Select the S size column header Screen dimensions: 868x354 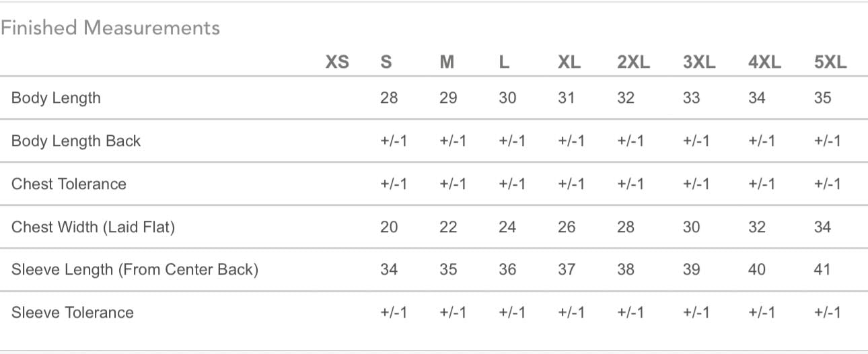coord(386,63)
